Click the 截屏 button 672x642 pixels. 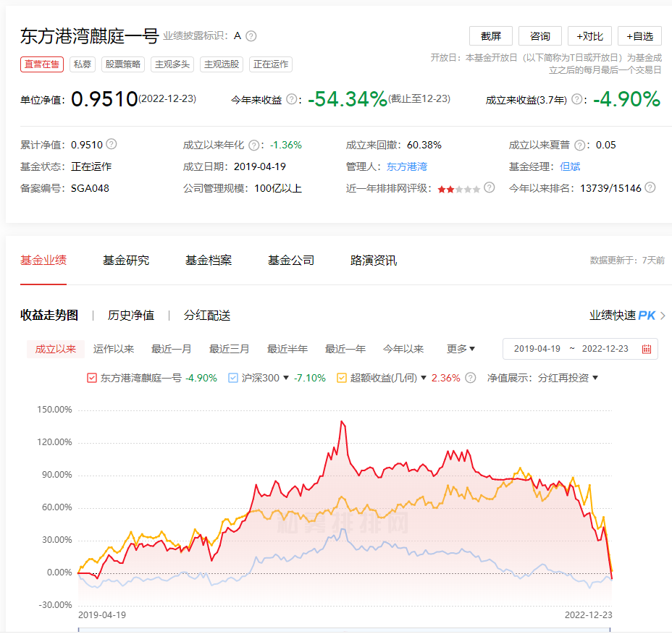pos(491,36)
